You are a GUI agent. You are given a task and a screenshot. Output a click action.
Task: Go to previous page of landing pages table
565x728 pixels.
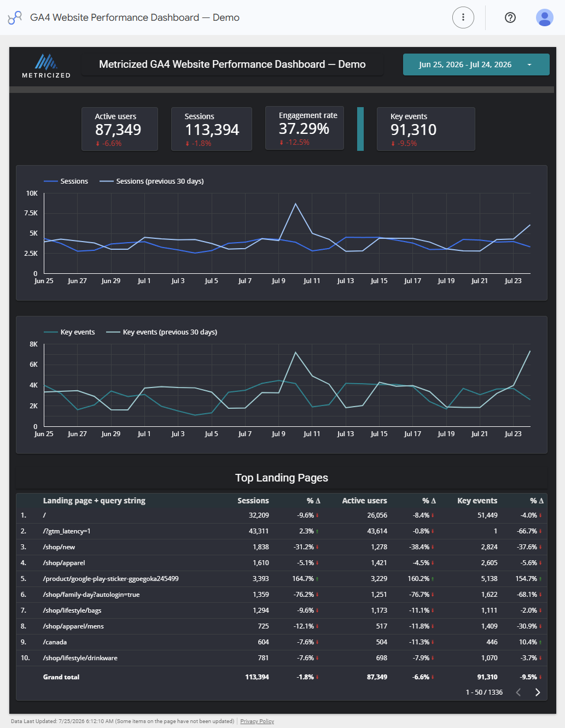coord(519,692)
